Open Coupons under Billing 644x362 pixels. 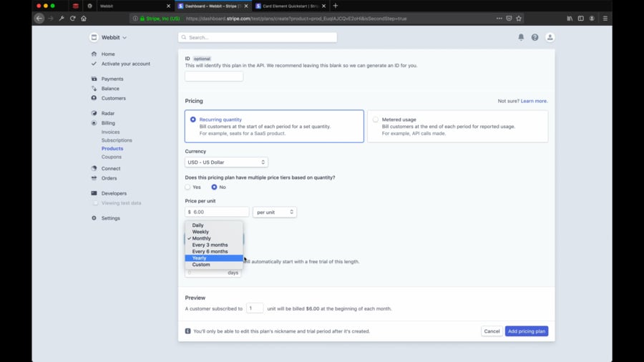[x=112, y=157]
